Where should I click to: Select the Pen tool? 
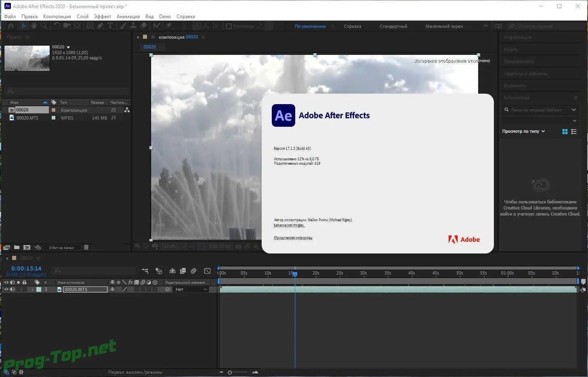[100, 26]
